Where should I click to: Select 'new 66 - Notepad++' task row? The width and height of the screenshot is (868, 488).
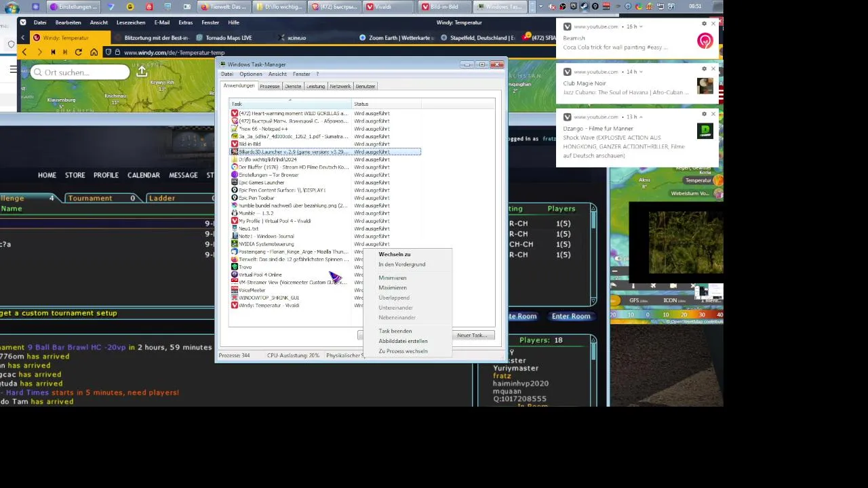coord(325,129)
